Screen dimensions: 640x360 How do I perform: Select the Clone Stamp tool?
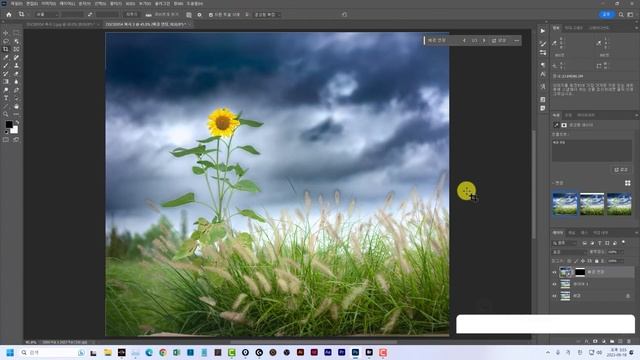[16, 65]
